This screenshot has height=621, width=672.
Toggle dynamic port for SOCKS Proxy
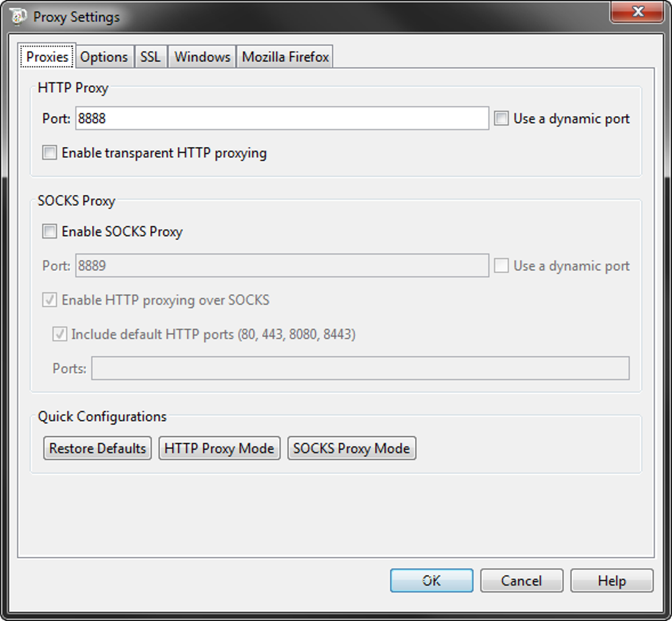coord(501,266)
